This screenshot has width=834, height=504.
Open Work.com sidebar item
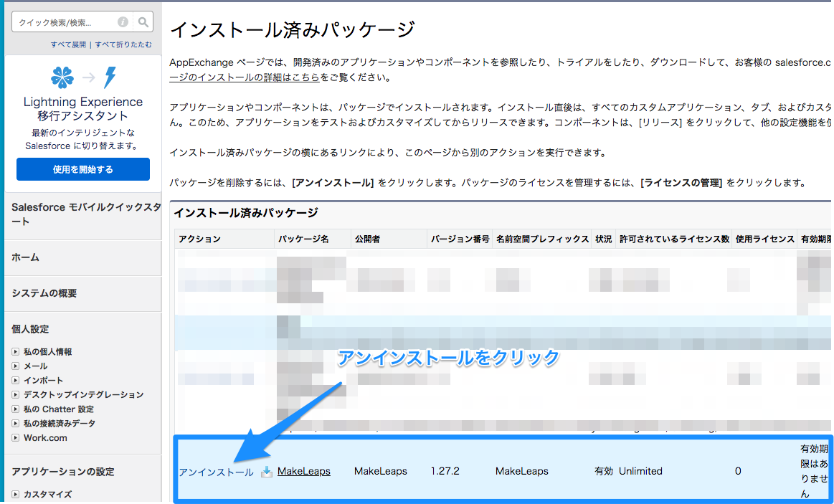(45, 437)
